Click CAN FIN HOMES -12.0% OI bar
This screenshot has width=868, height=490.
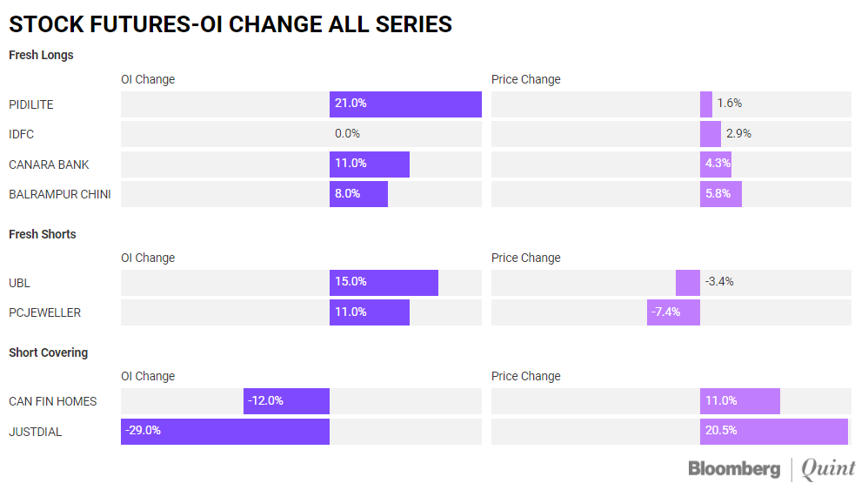[286, 401]
